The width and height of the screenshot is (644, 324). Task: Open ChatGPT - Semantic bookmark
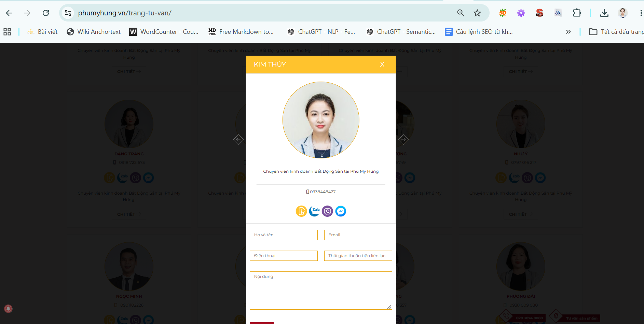pos(401,32)
